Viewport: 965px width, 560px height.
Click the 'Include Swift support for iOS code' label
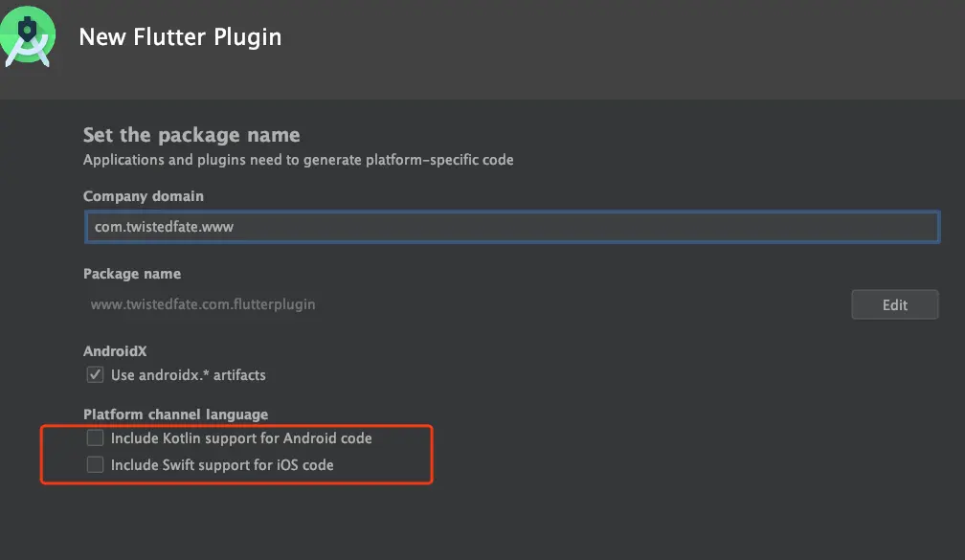pyautogui.click(x=222, y=464)
